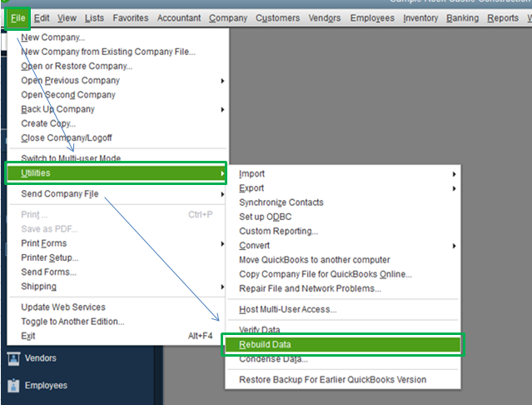This screenshot has height=405, width=532.
Task: Open the Vendors menu in menu bar
Action: pos(325,18)
